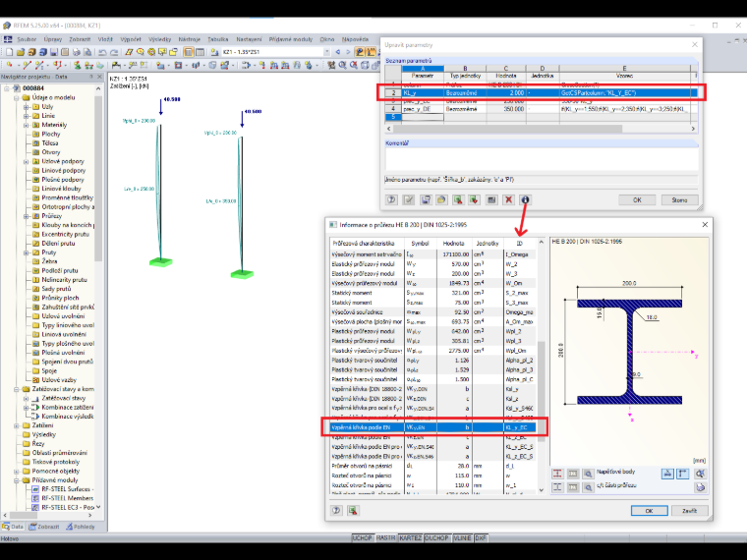Expand the Pruty tree node
747x560 pixels.
27,252
